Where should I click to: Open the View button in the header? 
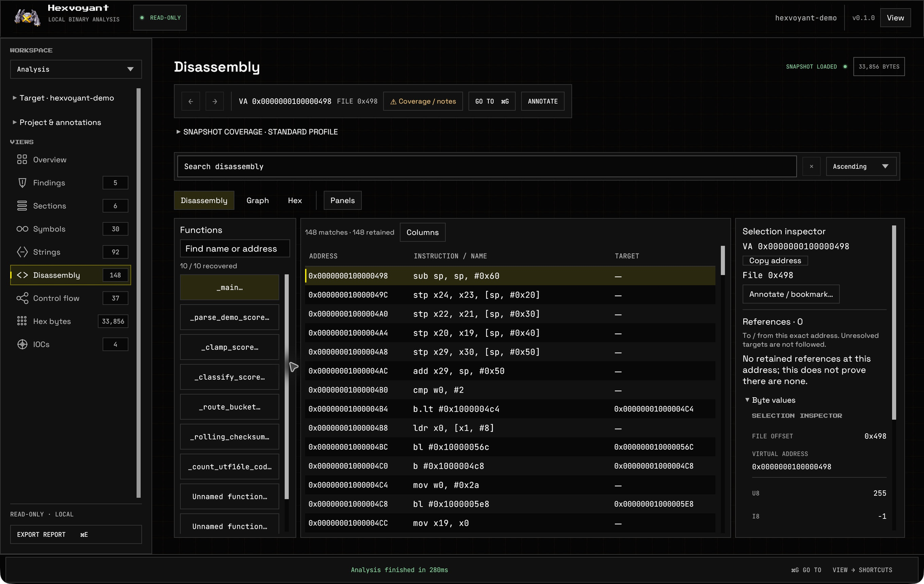[895, 17]
